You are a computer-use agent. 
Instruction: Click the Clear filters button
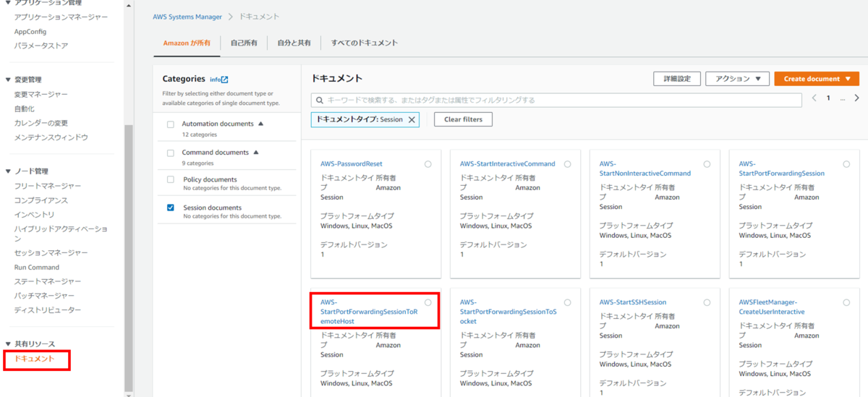coord(463,119)
